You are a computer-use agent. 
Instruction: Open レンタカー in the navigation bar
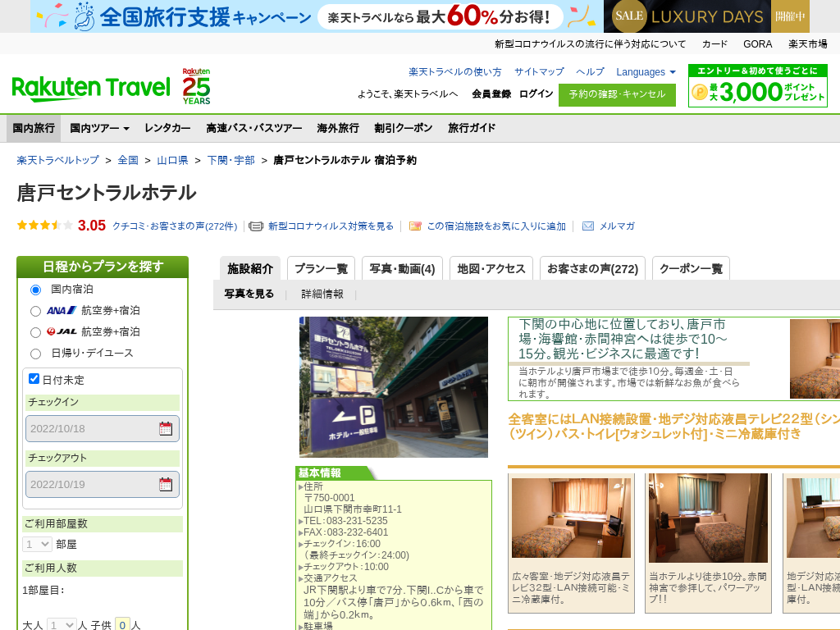[x=167, y=128]
